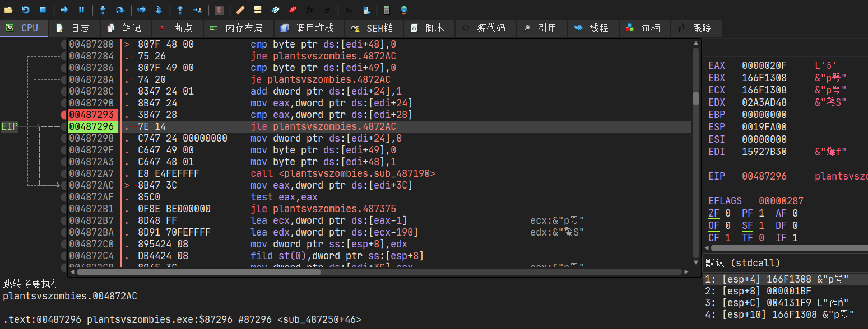This screenshot has width=868, height=329.
Task: Click the Restart debugging icon
Action: click(26, 10)
